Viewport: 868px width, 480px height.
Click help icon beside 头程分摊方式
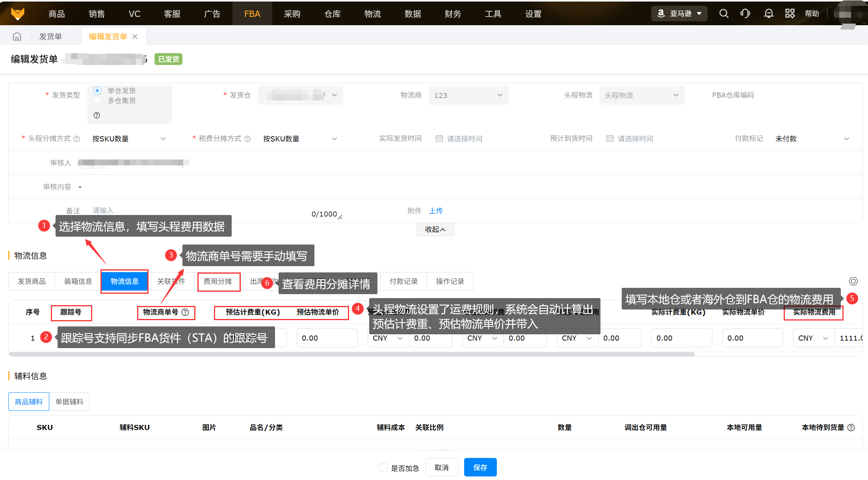(77, 139)
